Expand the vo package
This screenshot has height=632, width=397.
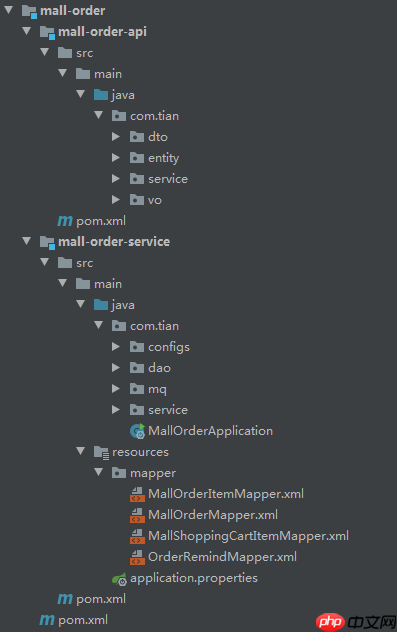(116, 200)
